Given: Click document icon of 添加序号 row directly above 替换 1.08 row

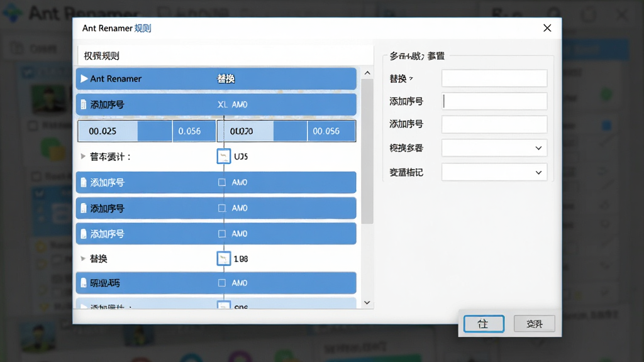Looking at the screenshot, I should point(84,234).
